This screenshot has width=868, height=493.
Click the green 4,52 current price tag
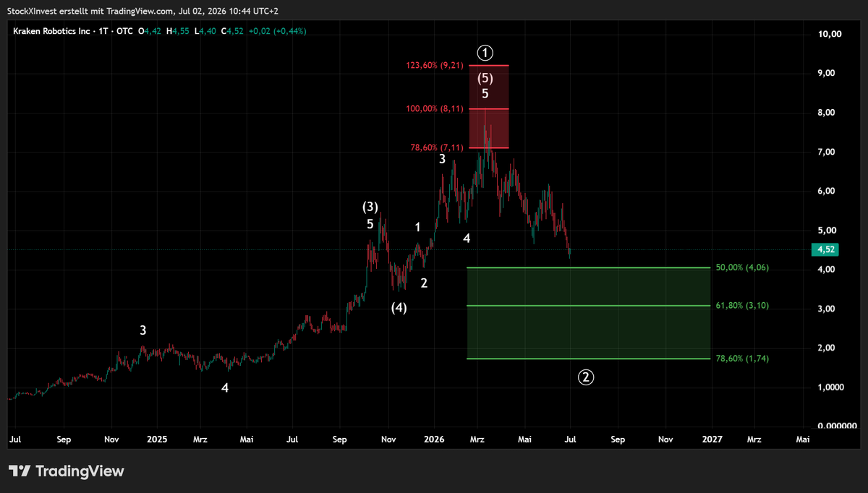click(827, 249)
